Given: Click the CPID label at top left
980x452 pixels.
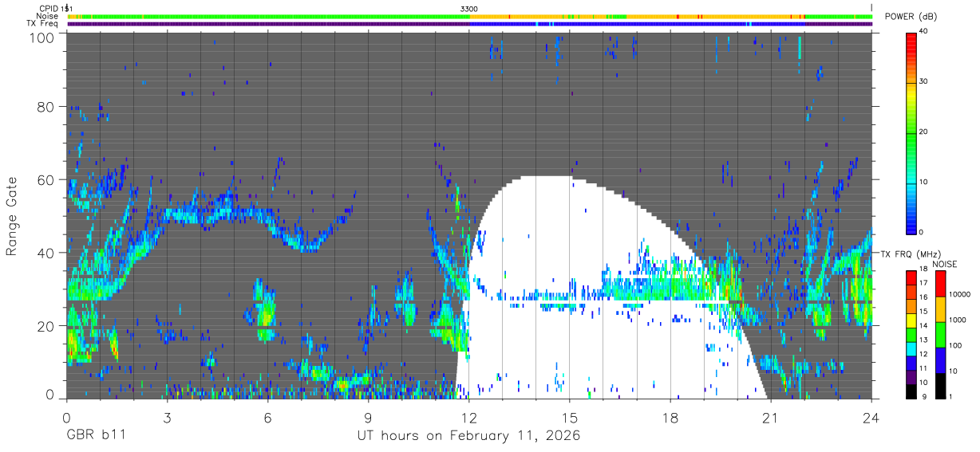Looking at the screenshot, I should point(49,9).
